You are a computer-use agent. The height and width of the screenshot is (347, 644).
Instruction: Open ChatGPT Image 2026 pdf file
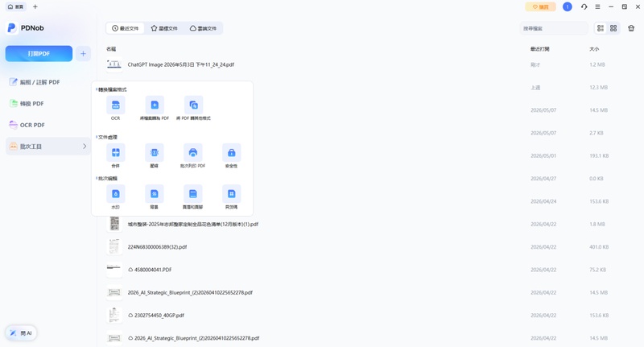click(x=180, y=64)
